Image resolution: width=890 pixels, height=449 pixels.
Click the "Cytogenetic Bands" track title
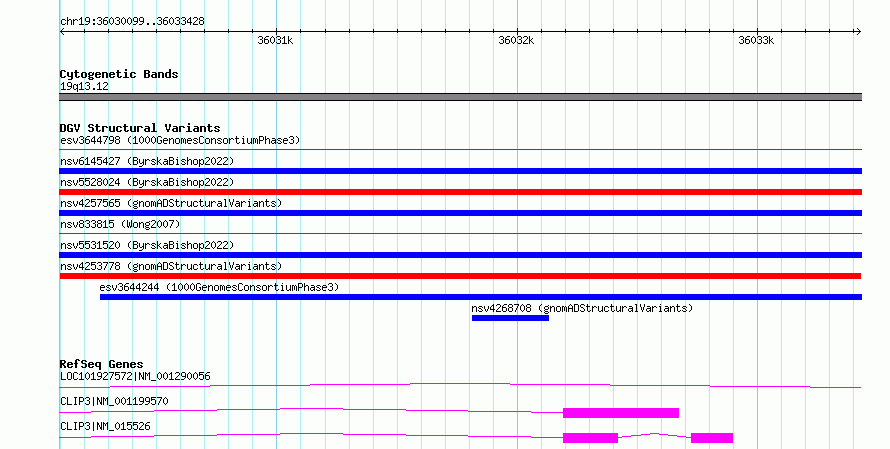119,74
